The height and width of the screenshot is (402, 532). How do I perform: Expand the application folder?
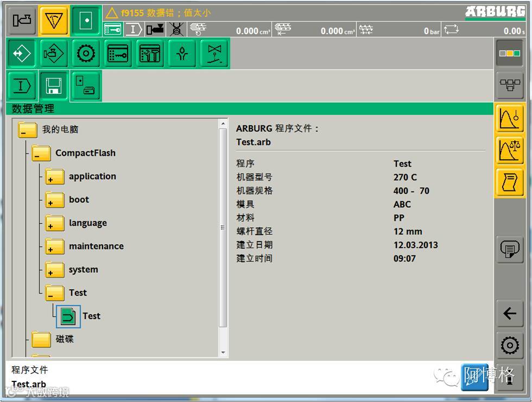55,177
